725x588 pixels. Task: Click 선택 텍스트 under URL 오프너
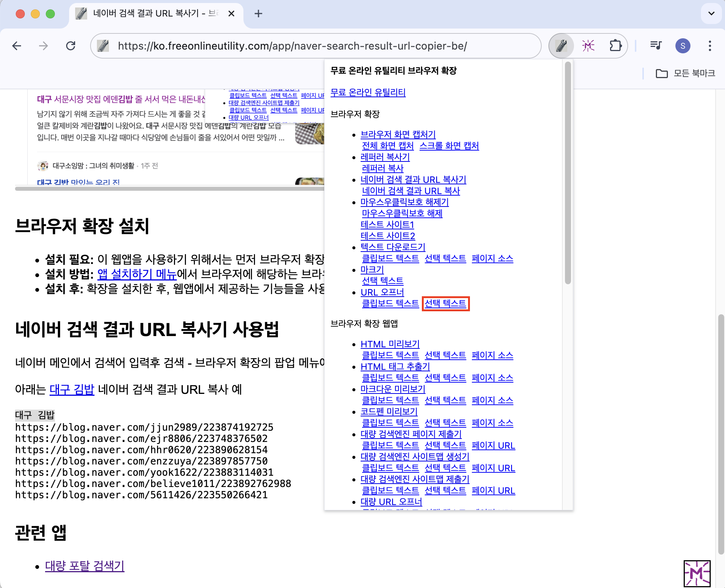click(x=446, y=303)
